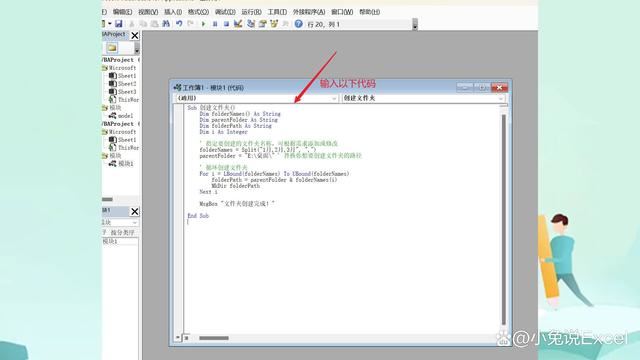Viewport: 640px width, 360px height.
Task: Click the Reset stop icon
Action: point(226,24)
